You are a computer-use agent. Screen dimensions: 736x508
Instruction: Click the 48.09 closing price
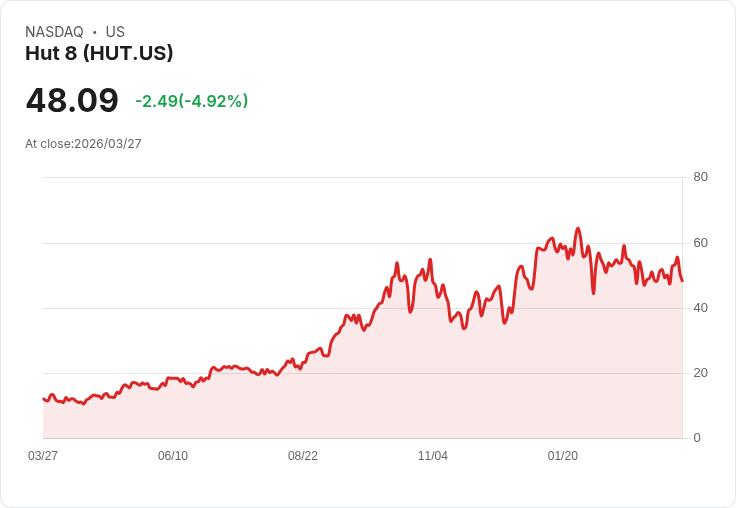point(72,100)
